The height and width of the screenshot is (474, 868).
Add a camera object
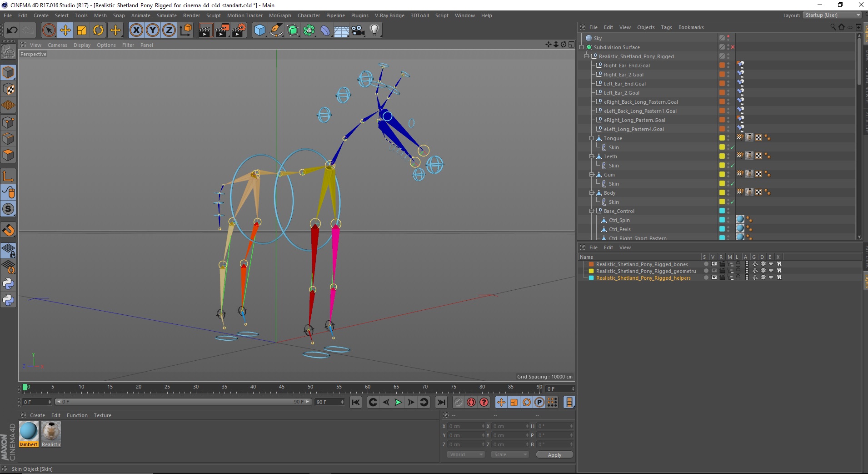click(x=358, y=30)
